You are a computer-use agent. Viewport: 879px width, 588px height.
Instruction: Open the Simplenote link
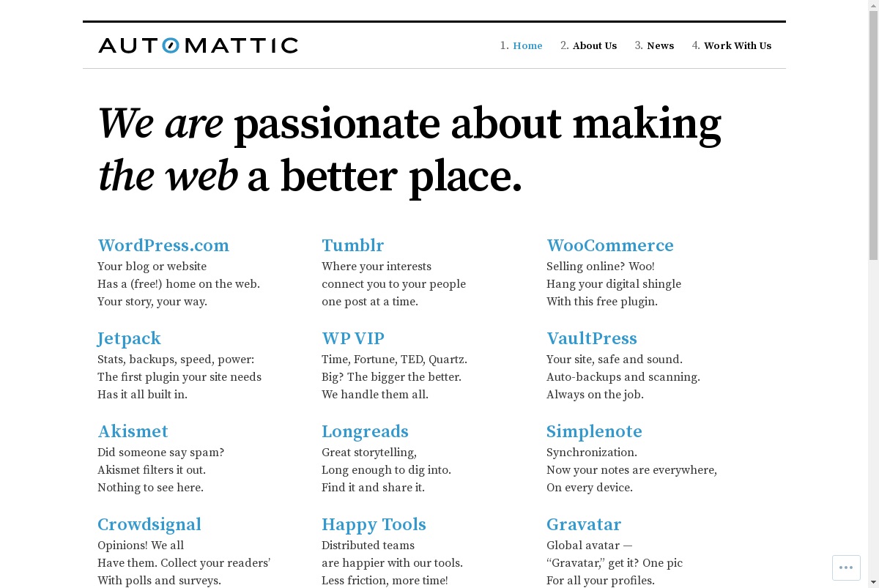pos(594,431)
